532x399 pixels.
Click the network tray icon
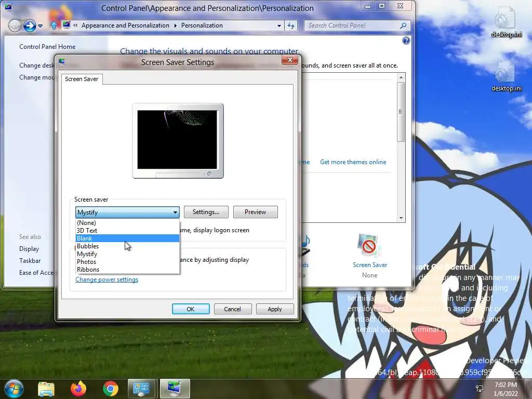click(x=480, y=389)
